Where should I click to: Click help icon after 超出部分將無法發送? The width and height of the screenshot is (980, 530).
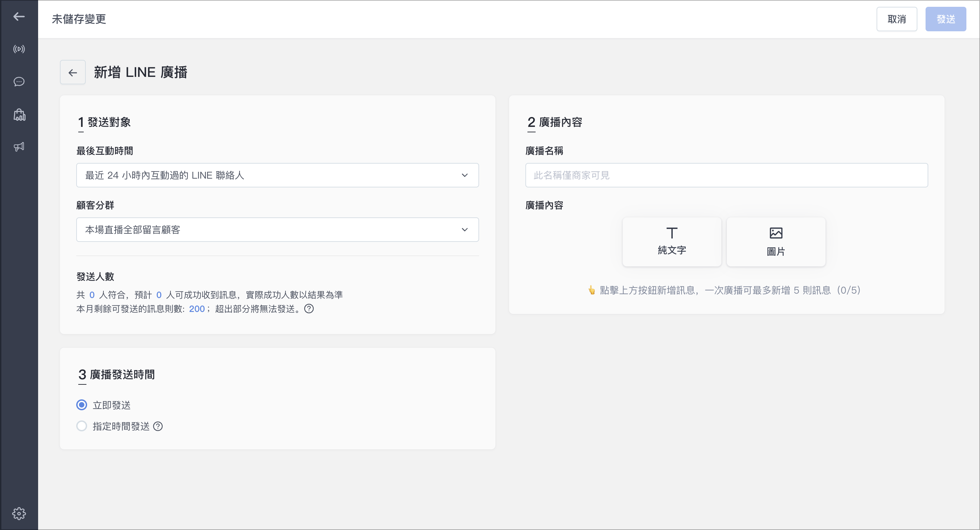coord(309,309)
